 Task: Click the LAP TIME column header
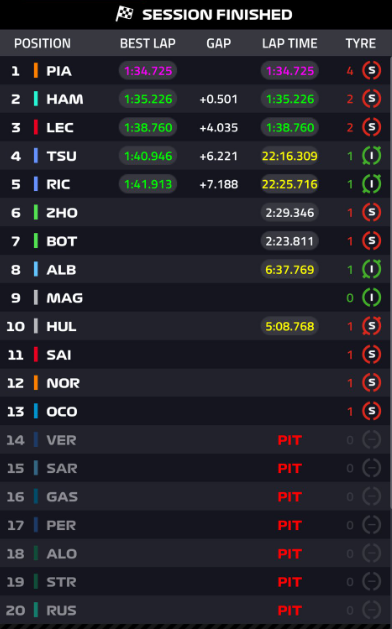290,43
